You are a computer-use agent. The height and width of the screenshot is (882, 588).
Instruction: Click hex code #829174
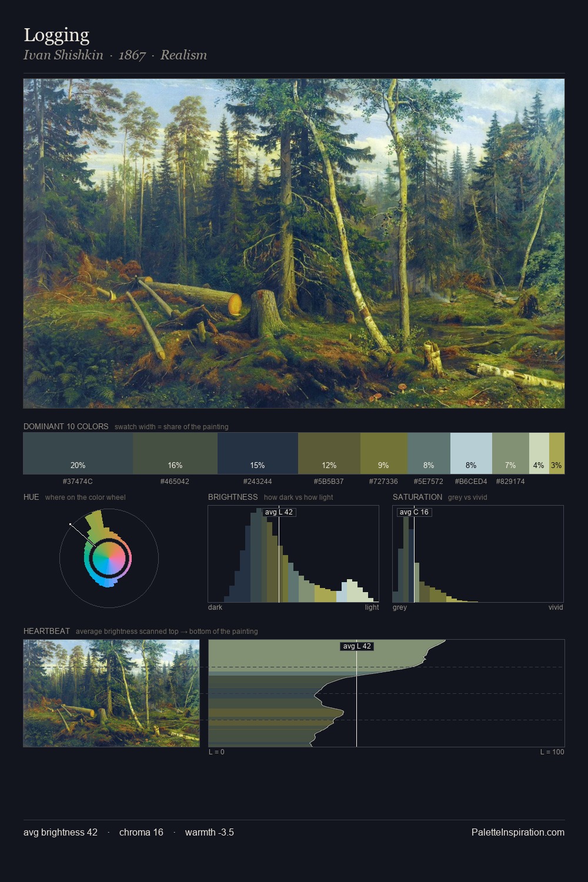510,482
